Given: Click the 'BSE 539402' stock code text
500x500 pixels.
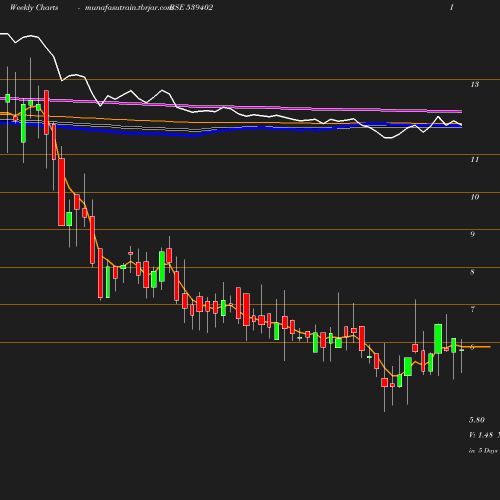Looking at the screenshot, I should pos(191,7).
